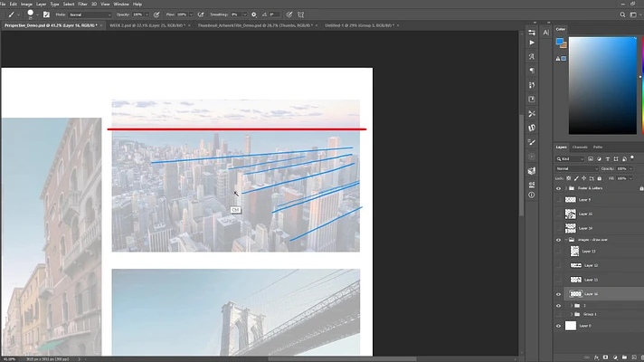Open the layer Fill dropdown arrow
This screenshot has height=362, width=644.
coord(630,178)
